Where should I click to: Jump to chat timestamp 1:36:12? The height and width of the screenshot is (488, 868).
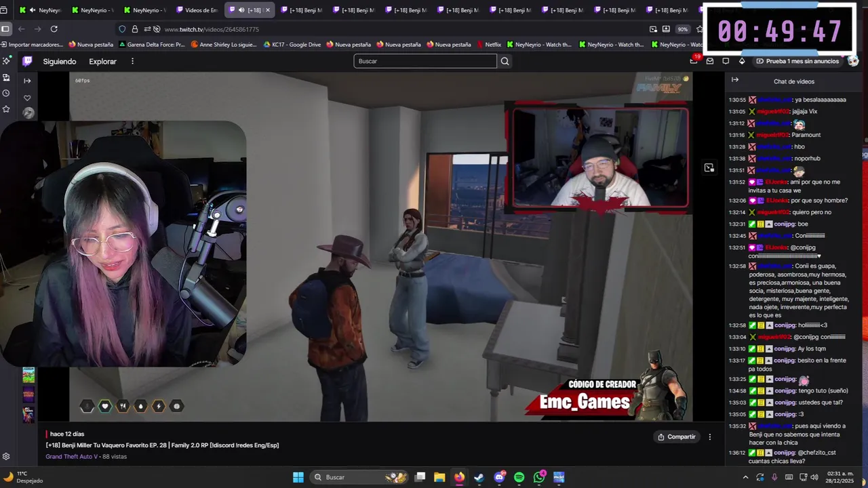coord(737,453)
